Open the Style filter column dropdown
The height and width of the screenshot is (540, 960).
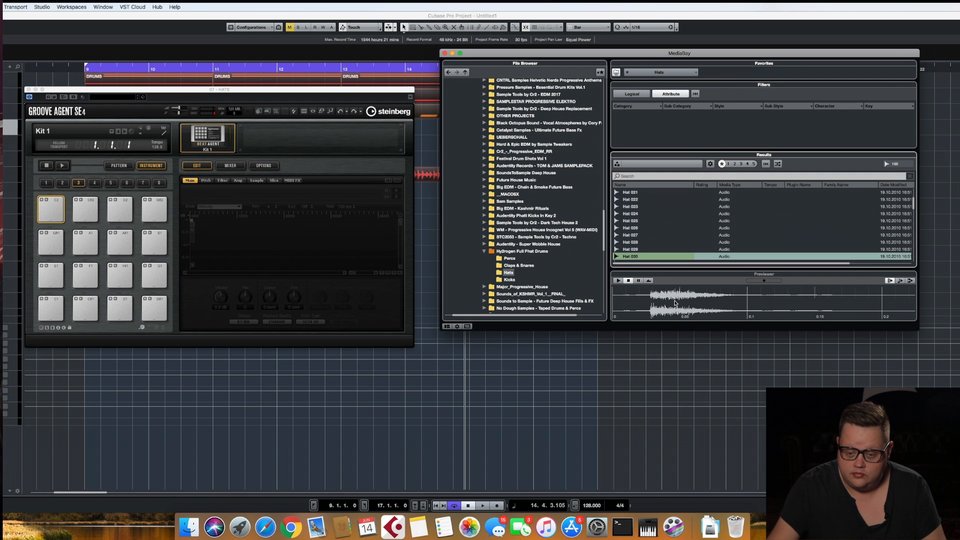tap(737, 106)
